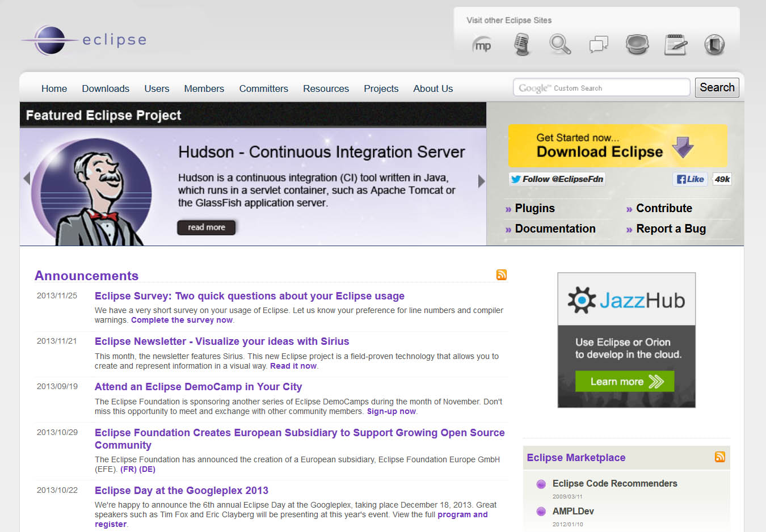Click the JazzHub logo banner
Screen dimensions: 766x532
click(x=626, y=299)
